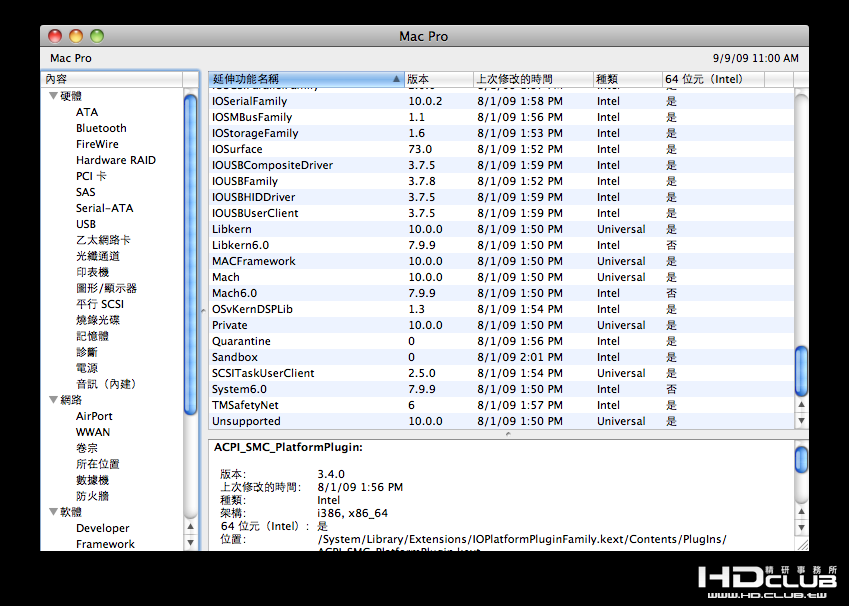Select the IOStorageFamily row
The width and height of the screenshot is (849, 606).
tap(501, 133)
